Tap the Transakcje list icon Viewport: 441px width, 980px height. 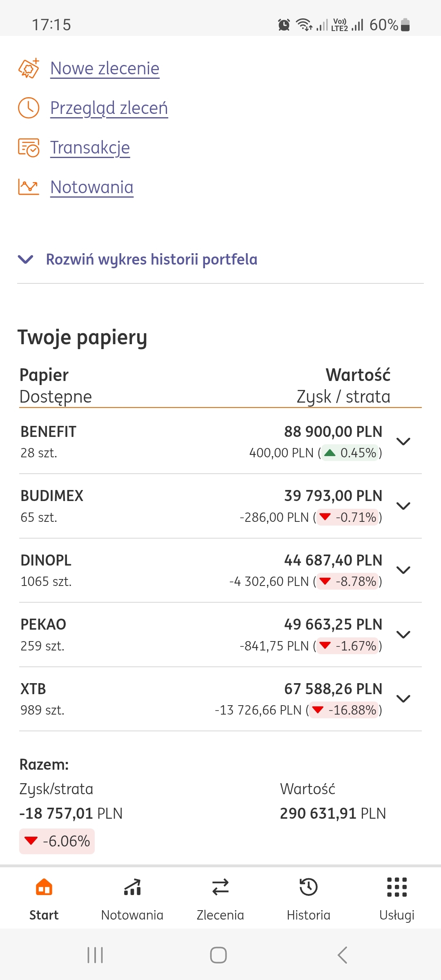(29, 147)
